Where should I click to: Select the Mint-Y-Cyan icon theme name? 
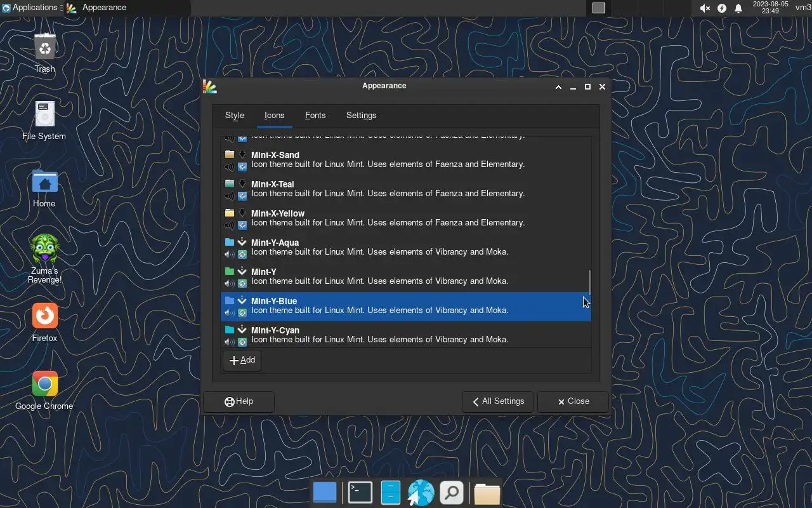pos(275,330)
